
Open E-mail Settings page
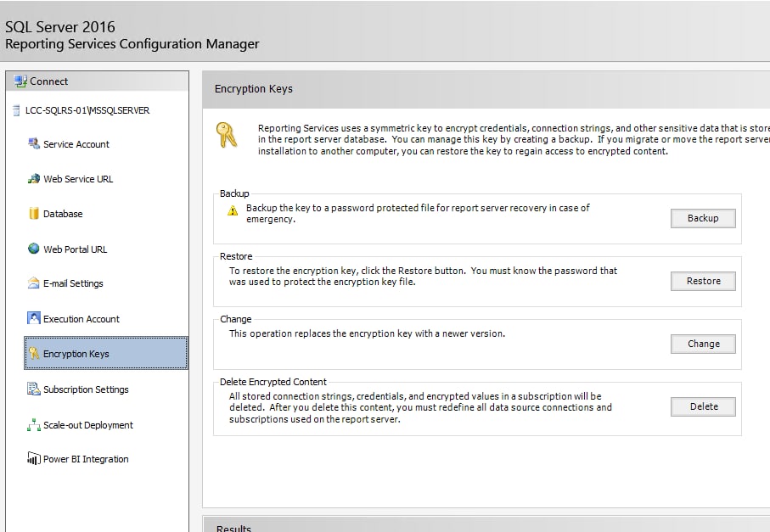tap(73, 283)
